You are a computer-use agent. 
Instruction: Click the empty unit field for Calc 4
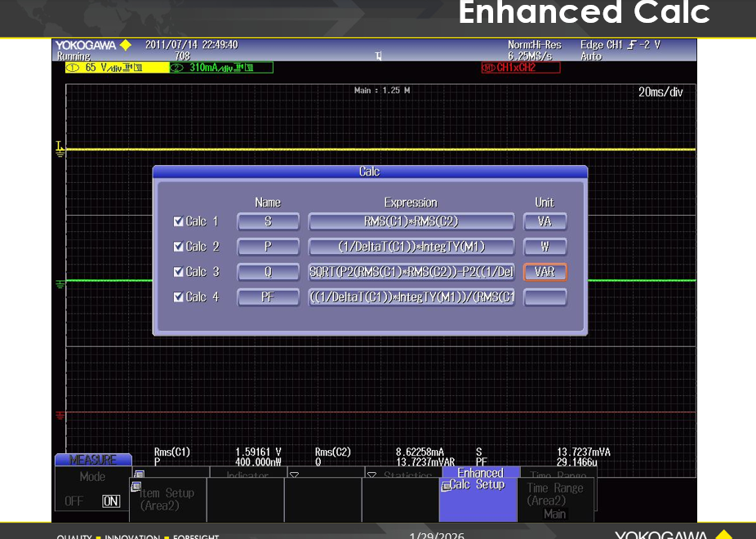(545, 297)
